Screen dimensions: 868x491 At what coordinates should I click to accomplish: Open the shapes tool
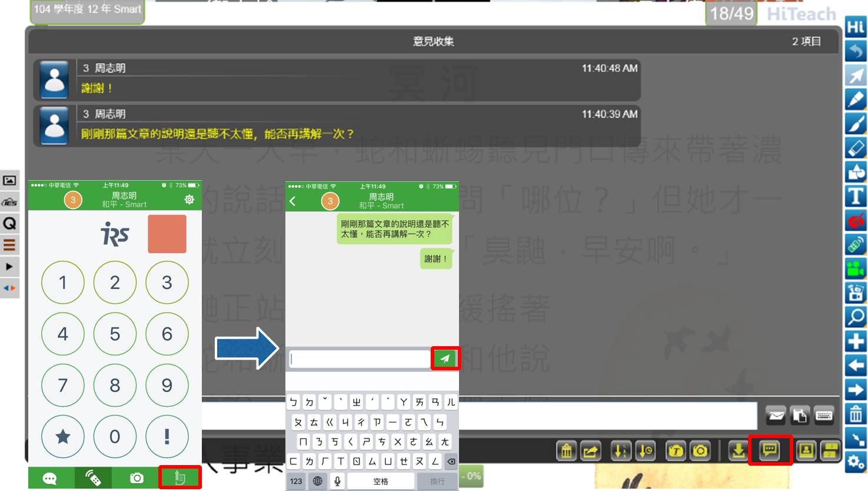(856, 172)
